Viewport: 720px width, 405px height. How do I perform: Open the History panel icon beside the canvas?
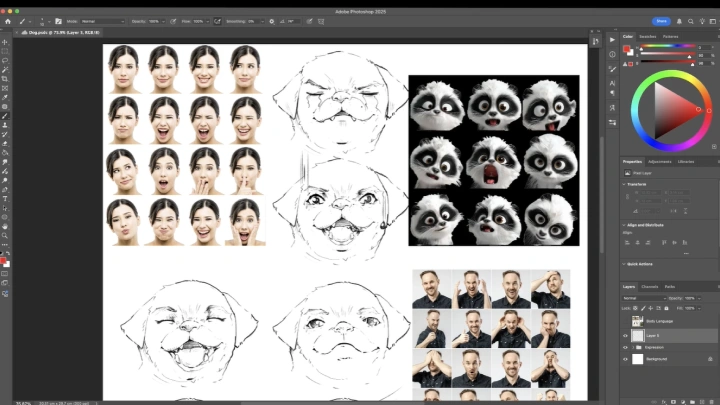tap(596, 41)
